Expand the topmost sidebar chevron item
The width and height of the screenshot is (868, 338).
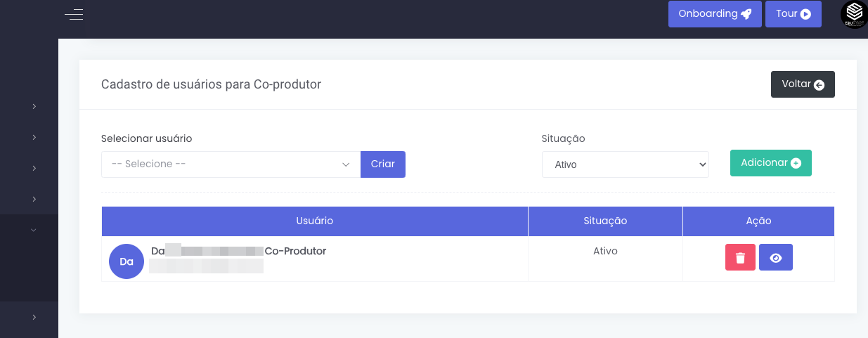click(x=34, y=107)
